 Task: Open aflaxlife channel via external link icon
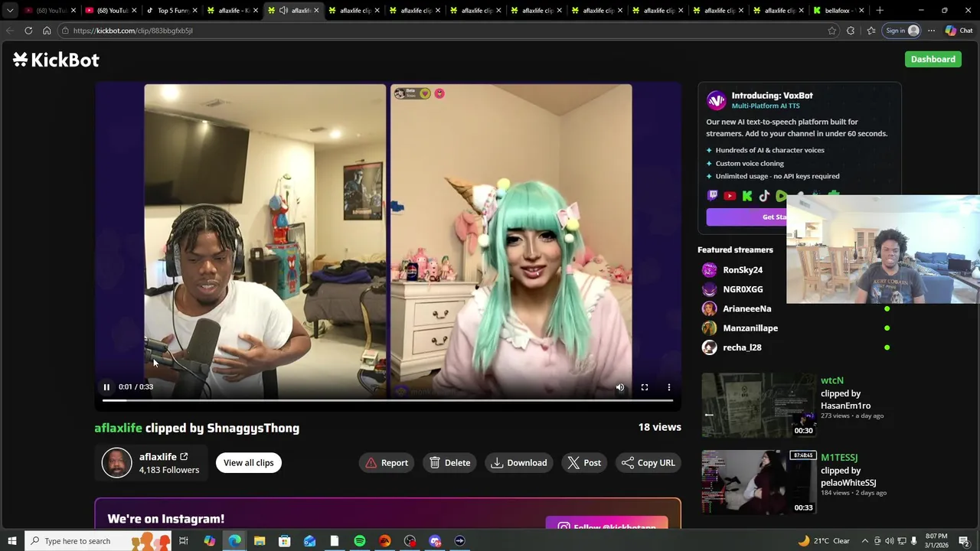(184, 457)
